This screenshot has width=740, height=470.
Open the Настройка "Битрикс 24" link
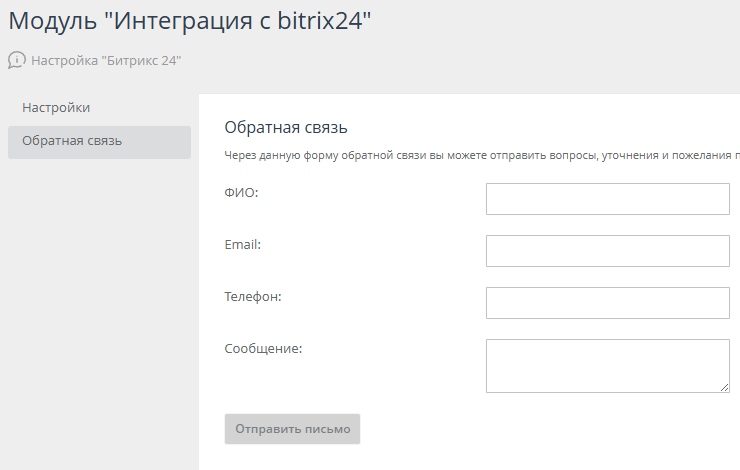coord(106,60)
